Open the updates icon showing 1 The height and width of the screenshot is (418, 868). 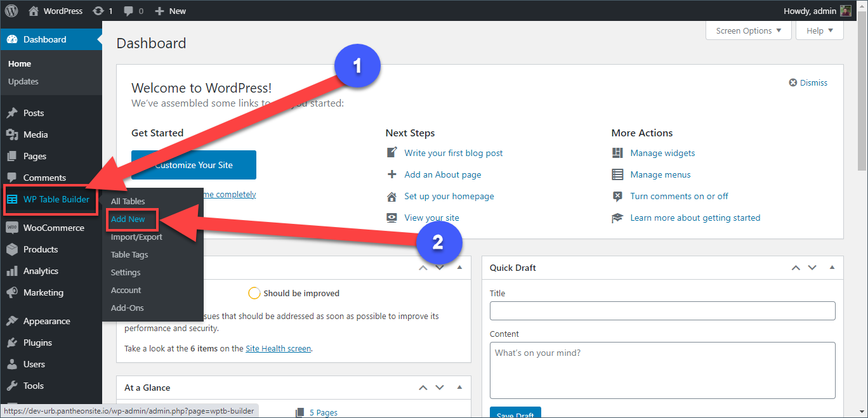(x=102, y=11)
